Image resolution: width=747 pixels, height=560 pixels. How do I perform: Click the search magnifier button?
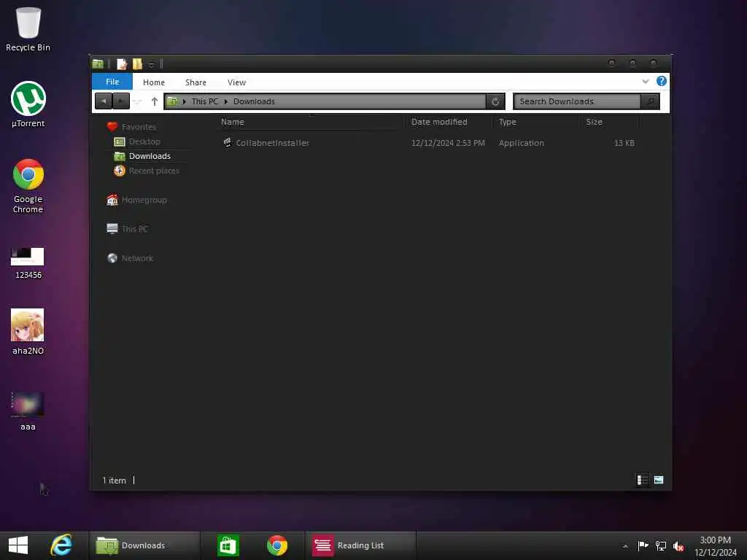650,101
